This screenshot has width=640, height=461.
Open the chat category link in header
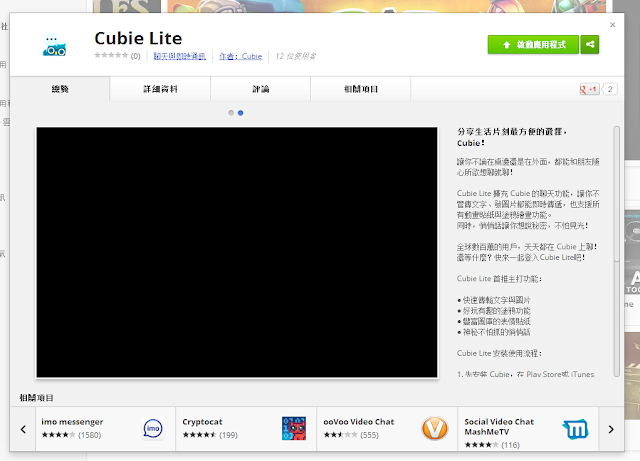tap(180, 56)
